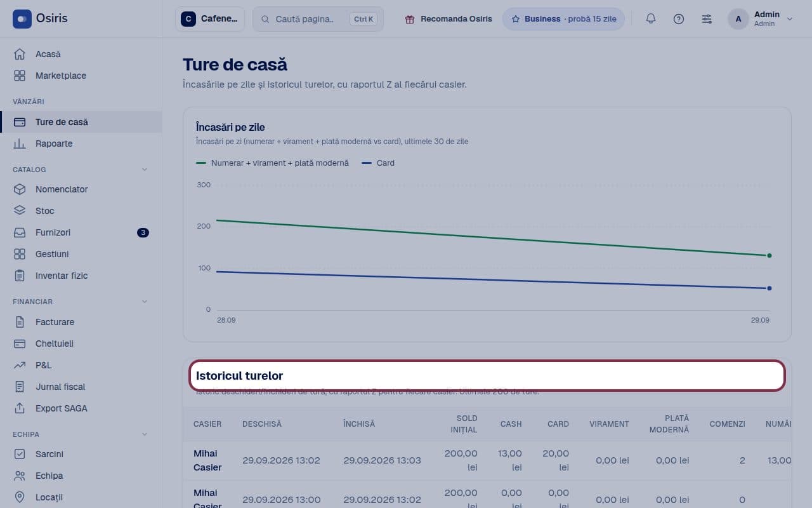Image resolution: width=812 pixels, height=508 pixels.
Task: Click the Facturare document icon
Action: [x=20, y=322]
